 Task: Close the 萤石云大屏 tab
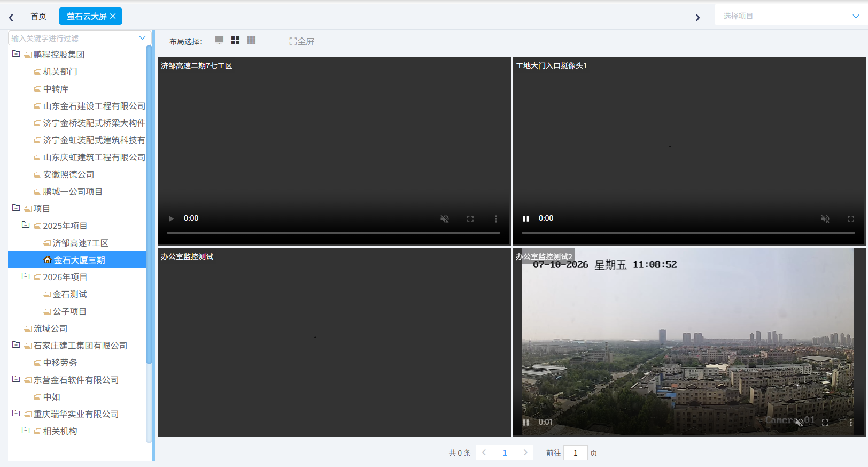coord(113,16)
